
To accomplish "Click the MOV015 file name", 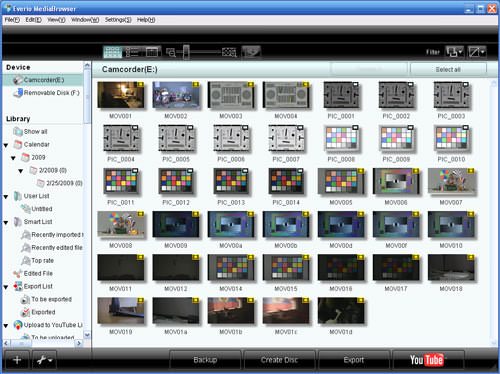I will coord(286,289).
